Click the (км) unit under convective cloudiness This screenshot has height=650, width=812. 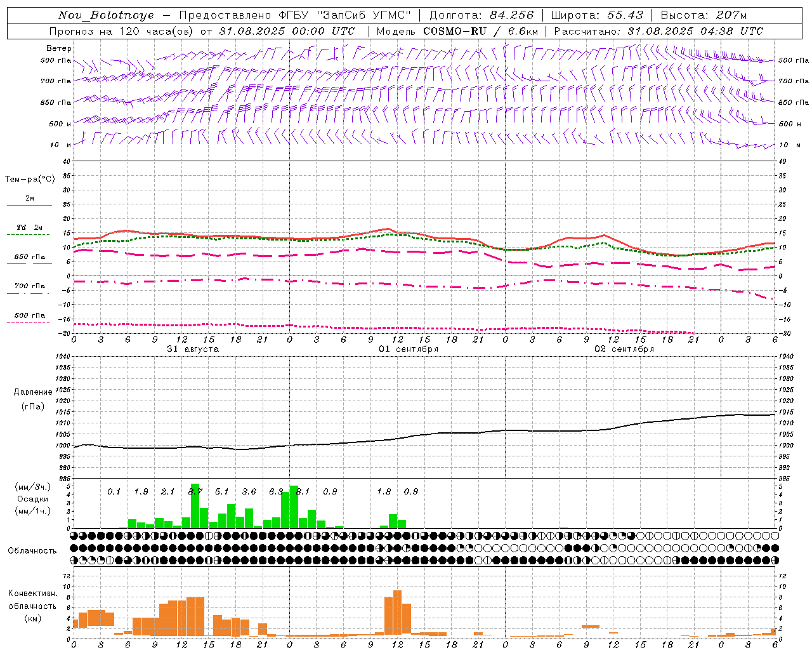(x=33, y=618)
